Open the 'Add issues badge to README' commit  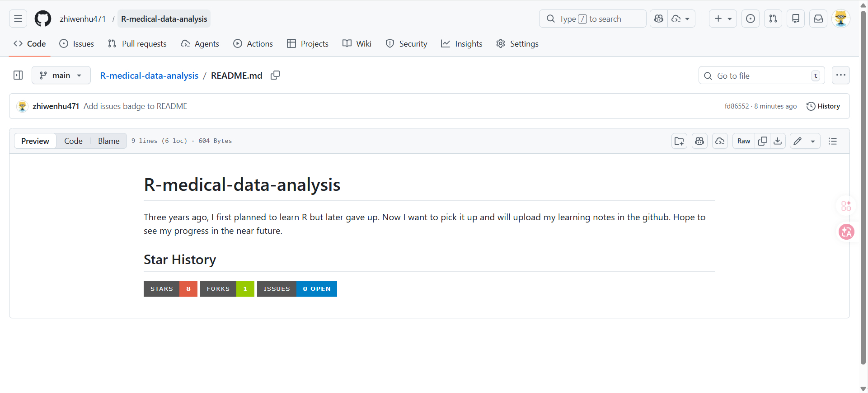135,106
